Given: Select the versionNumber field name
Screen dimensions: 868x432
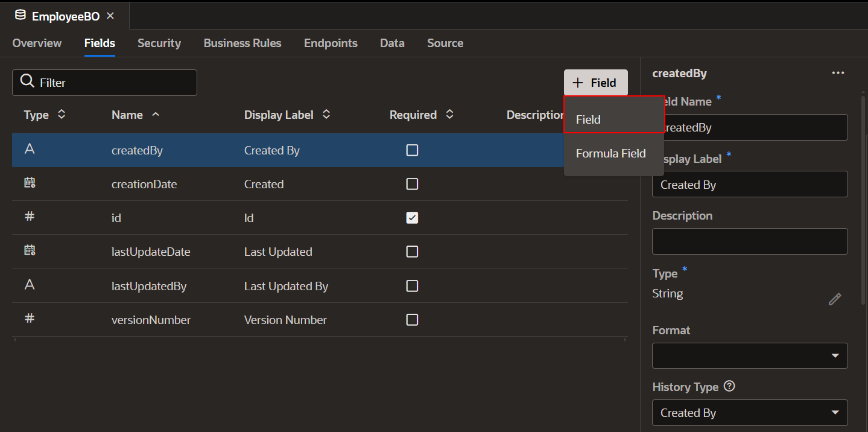Looking at the screenshot, I should pyautogui.click(x=151, y=320).
